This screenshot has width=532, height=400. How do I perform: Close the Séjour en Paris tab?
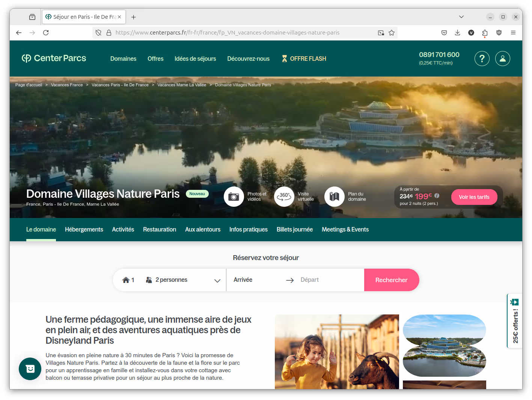pos(119,17)
